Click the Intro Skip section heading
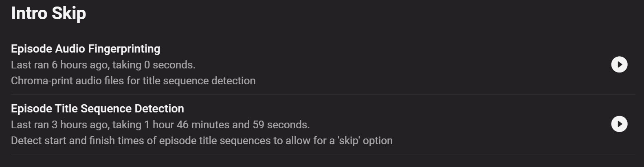The image size is (644, 167). tap(48, 13)
